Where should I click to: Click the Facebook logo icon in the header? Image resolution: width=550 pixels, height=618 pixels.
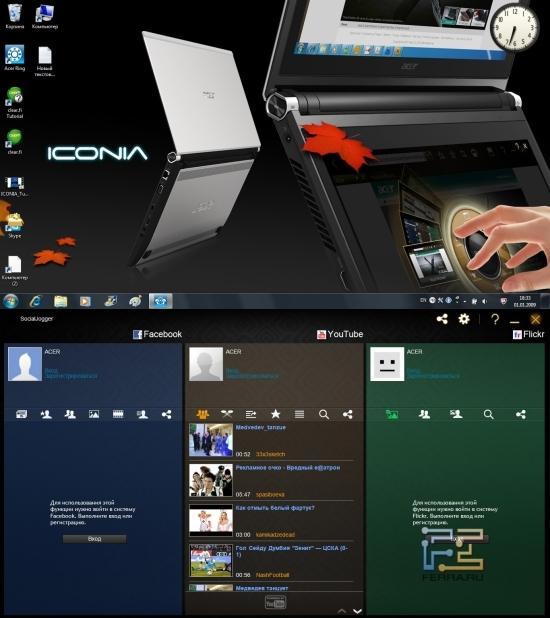pyautogui.click(x=137, y=334)
